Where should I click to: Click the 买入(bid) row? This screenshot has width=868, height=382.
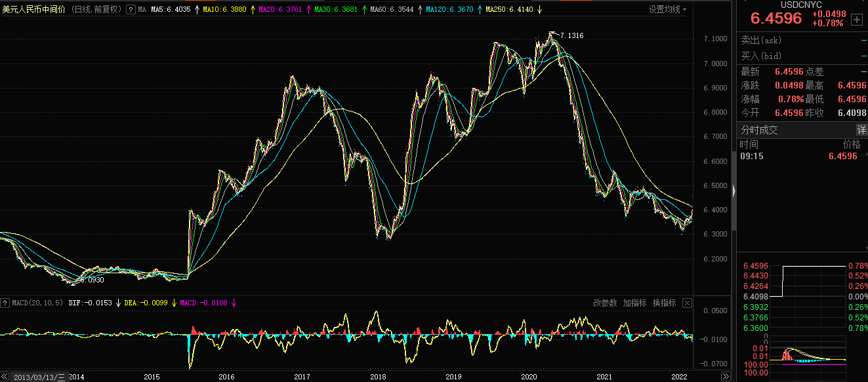(802, 56)
